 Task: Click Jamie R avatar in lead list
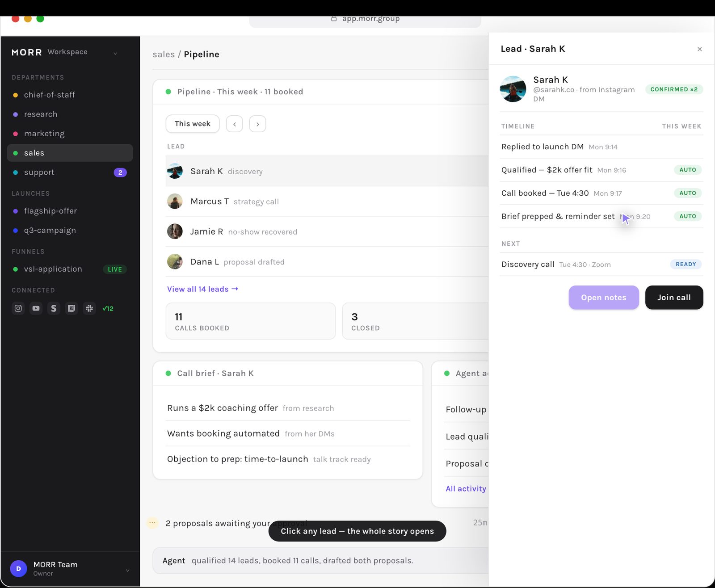point(175,231)
